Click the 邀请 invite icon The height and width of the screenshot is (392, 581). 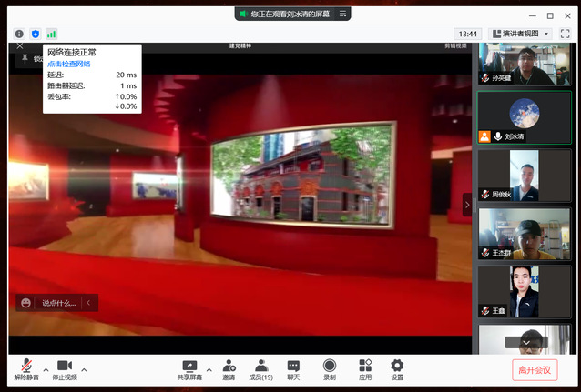(228, 367)
